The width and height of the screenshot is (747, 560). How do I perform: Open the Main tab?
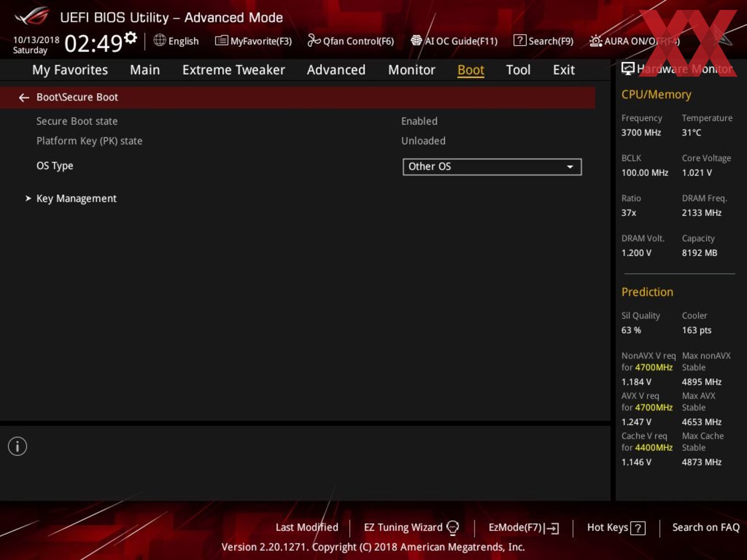145,70
